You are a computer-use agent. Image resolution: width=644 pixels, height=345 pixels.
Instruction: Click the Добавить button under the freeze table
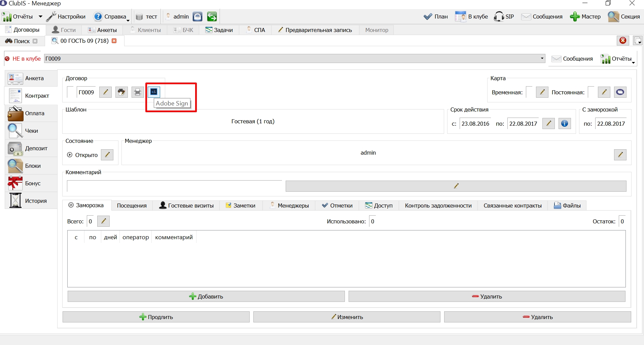click(206, 296)
